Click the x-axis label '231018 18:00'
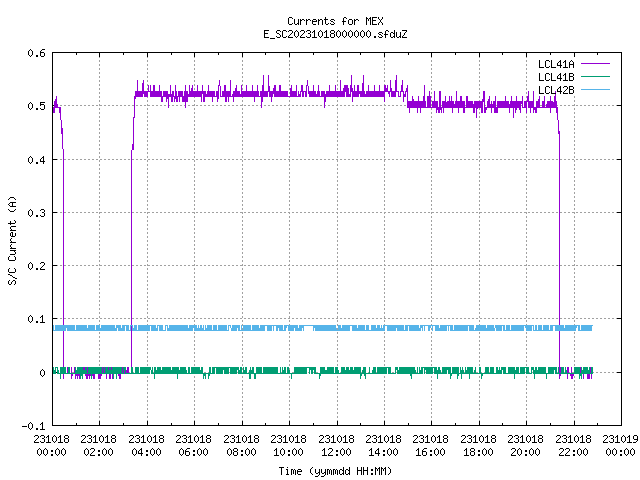640x480 pixels. tap(478, 446)
